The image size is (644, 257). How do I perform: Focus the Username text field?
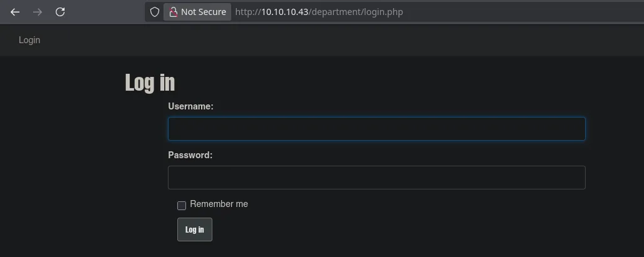click(377, 129)
